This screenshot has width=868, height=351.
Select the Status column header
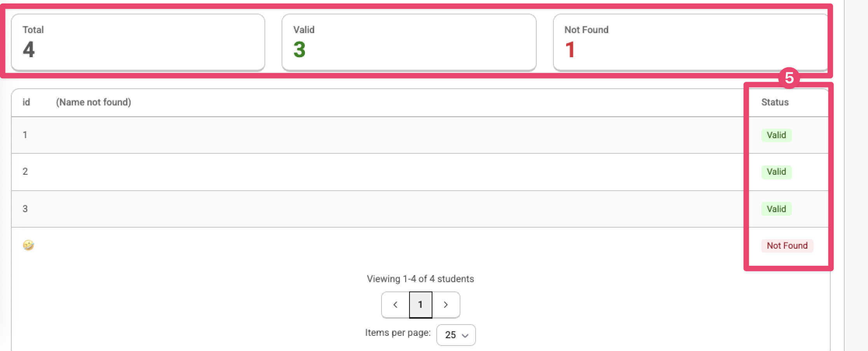tap(775, 102)
